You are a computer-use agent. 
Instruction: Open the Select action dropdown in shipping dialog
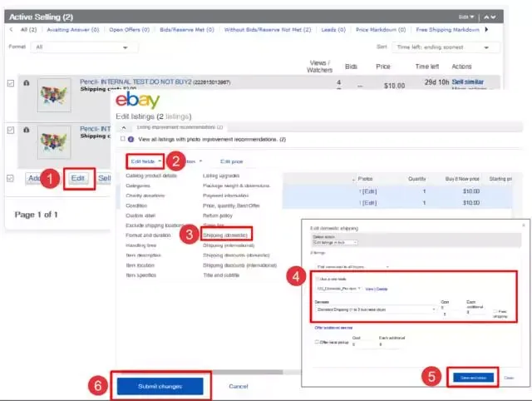[335, 242]
